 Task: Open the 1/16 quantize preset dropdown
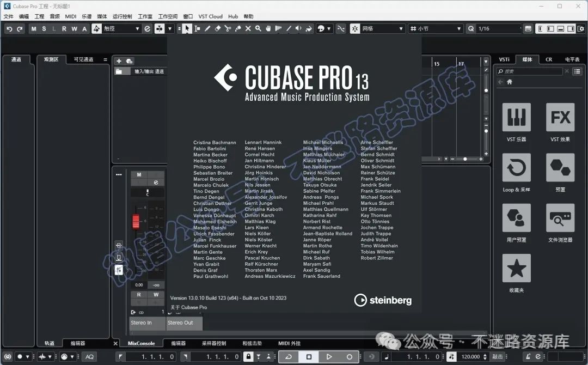pos(499,28)
